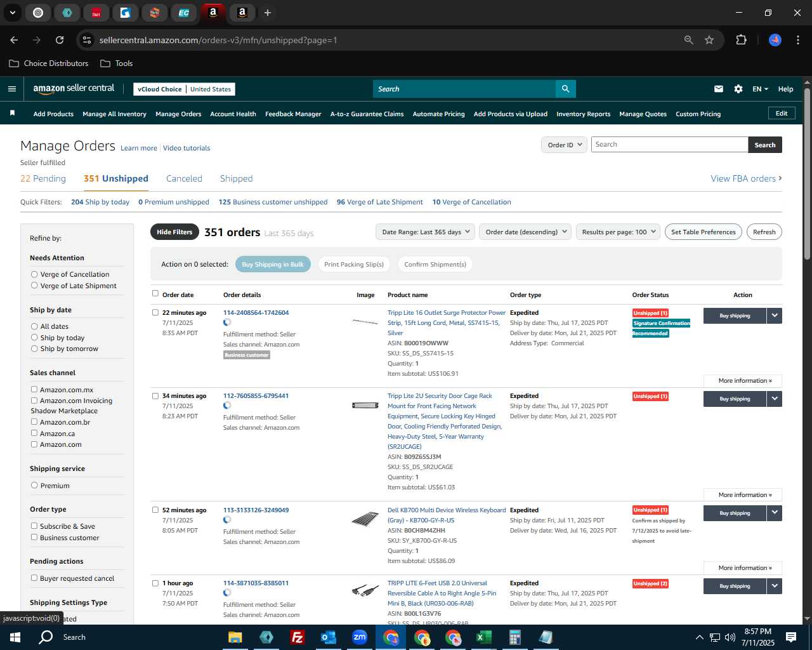Click the Hide Filters button

pyautogui.click(x=174, y=232)
